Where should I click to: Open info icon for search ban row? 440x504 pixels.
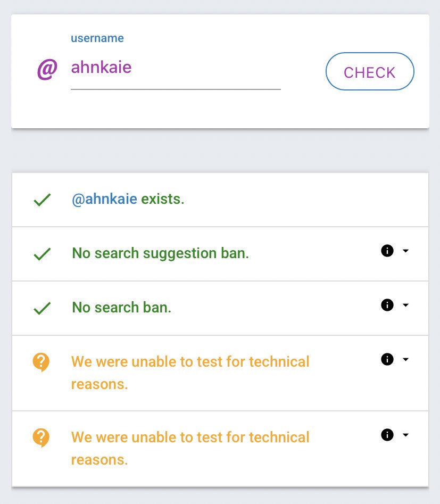pos(387,305)
